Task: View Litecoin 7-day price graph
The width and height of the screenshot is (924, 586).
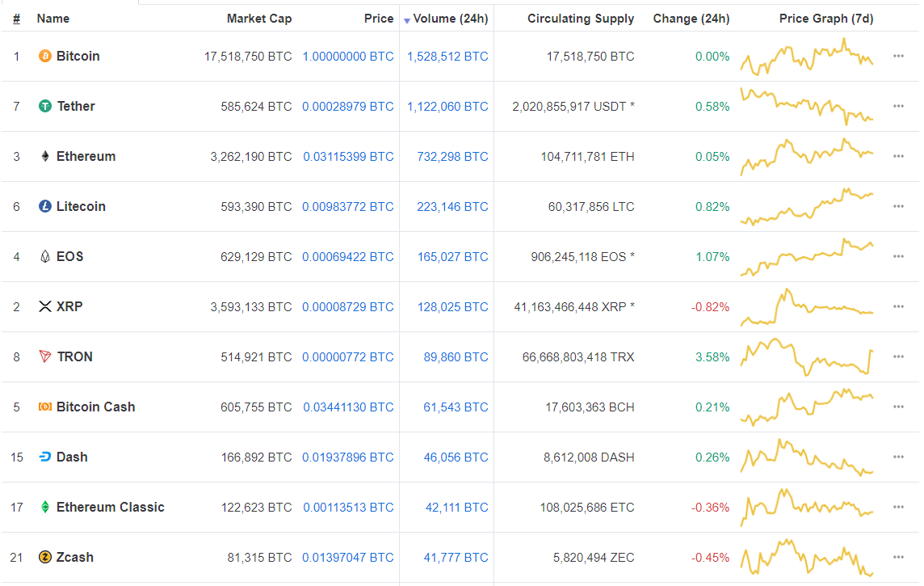Action: 807,207
